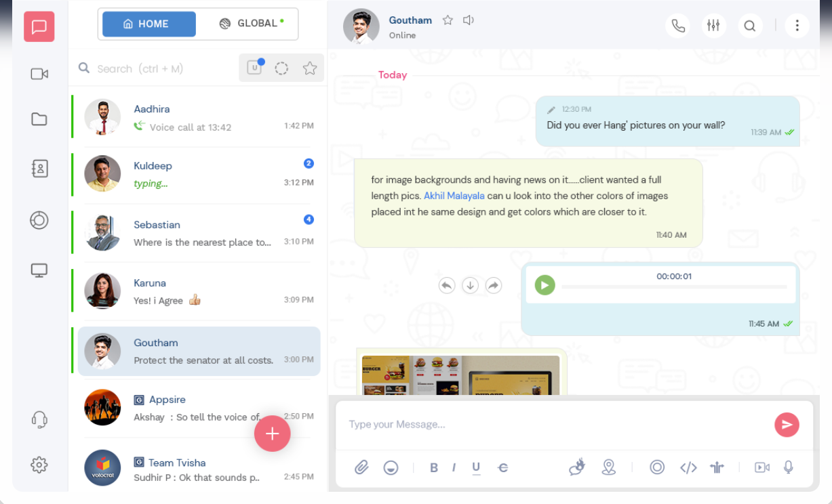Download the voice message

click(470, 286)
